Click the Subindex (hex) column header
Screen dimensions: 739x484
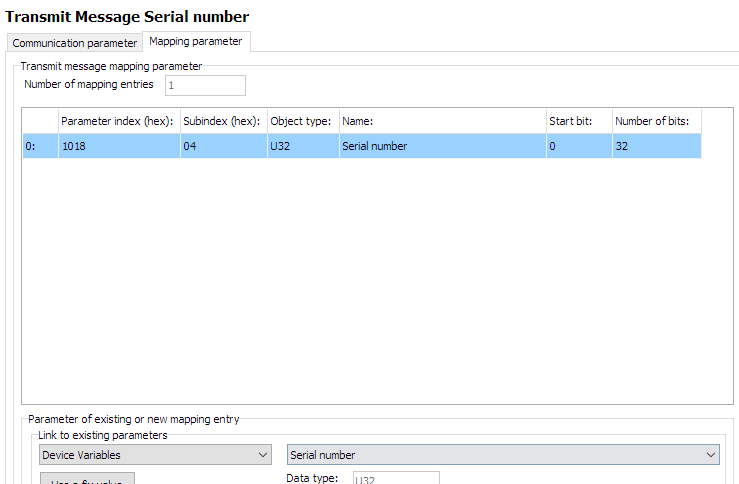222,121
